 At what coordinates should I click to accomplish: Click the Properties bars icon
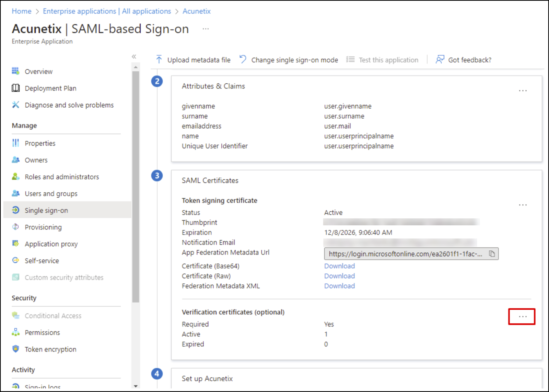pos(15,143)
